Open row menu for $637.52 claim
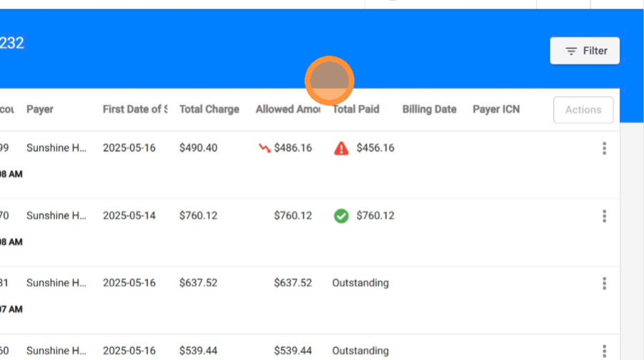This screenshot has height=360, width=644. (x=604, y=283)
